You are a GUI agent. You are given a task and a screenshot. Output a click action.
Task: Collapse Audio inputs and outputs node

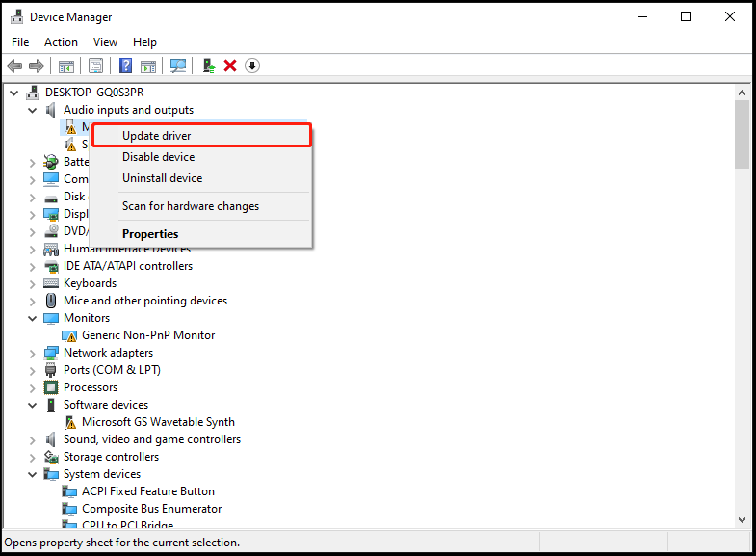coord(33,111)
